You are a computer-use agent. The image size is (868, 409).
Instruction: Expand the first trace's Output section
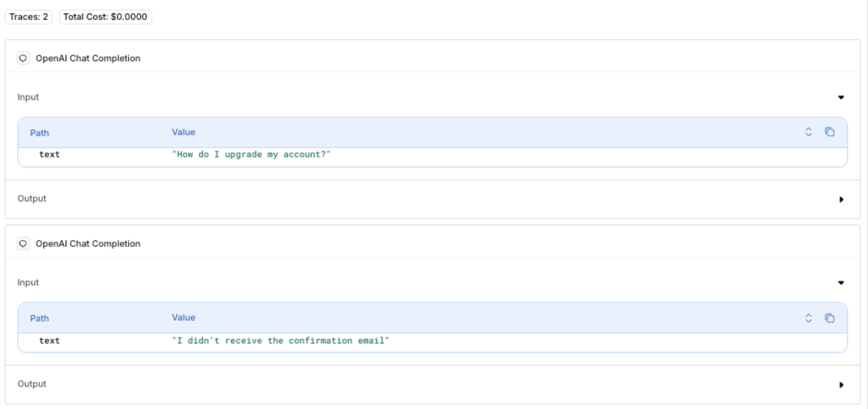841,199
